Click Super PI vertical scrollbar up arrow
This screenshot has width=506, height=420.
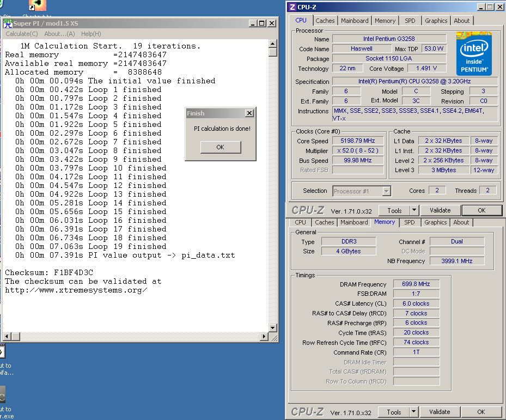(273, 44)
